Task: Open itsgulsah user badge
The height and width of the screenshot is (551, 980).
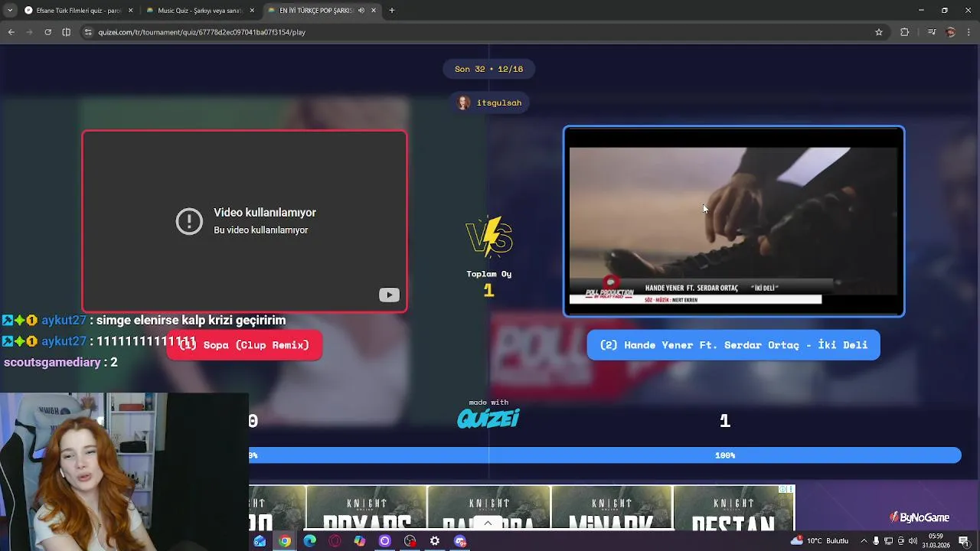Action: 490,103
